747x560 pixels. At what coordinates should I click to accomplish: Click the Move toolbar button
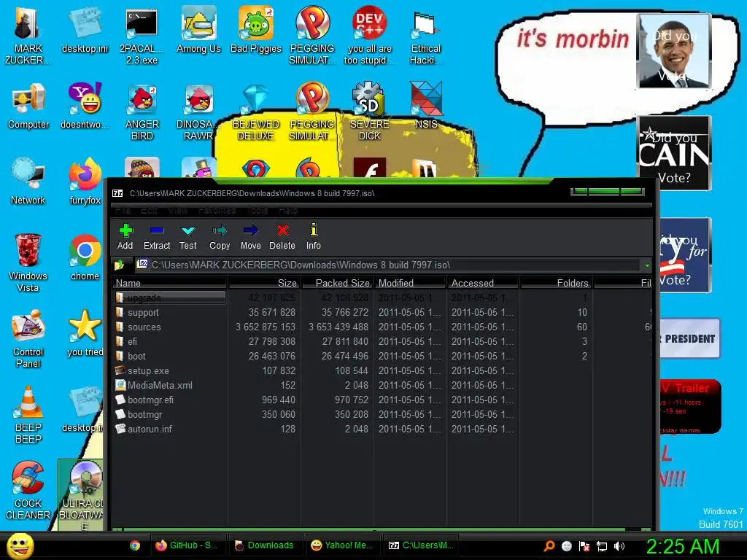(251, 237)
